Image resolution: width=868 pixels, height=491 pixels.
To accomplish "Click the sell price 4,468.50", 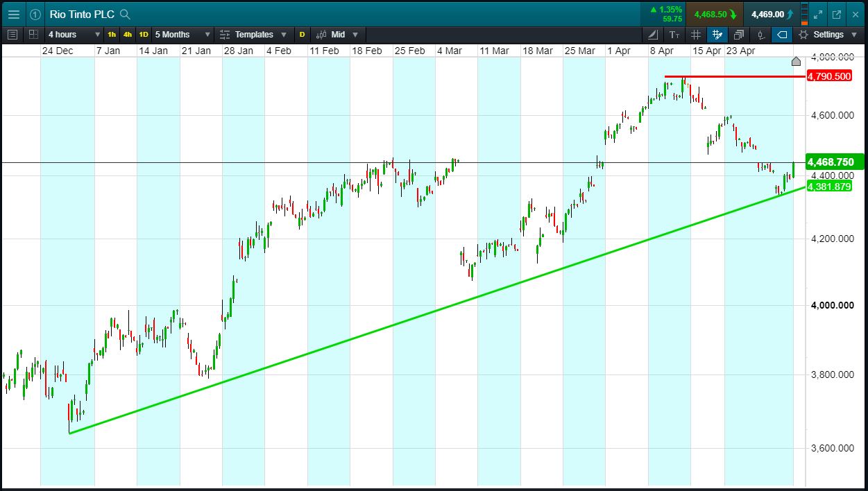I will coord(714,15).
